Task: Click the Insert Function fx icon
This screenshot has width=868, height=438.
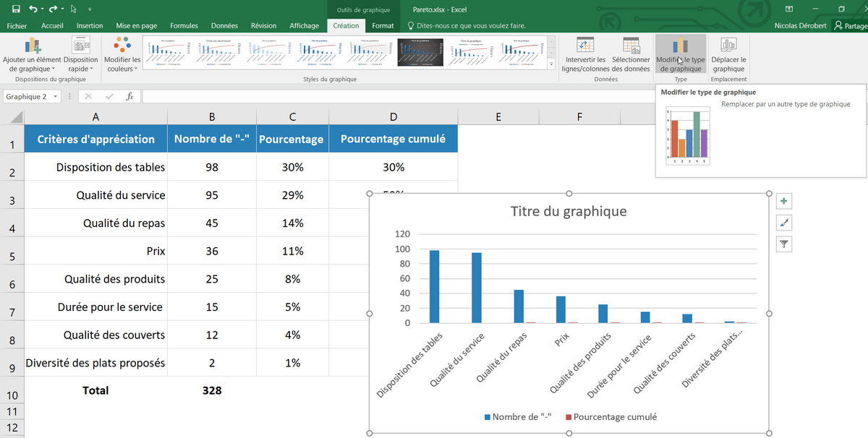Action: point(129,97)
